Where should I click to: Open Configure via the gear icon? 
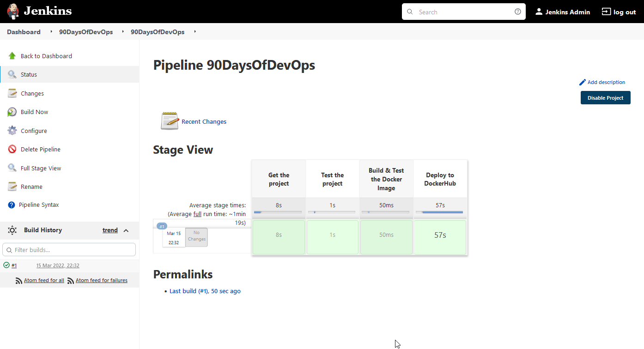[x=12, y=131]
